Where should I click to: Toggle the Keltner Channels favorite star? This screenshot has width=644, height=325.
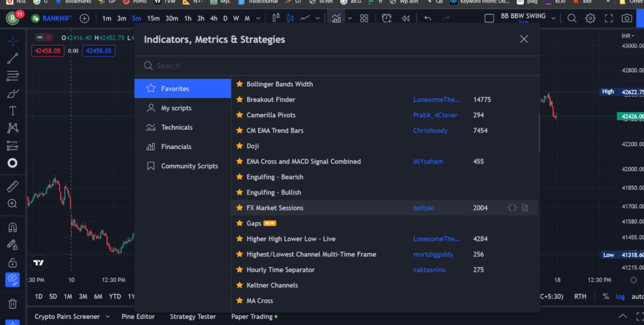[x=239, y=285]
